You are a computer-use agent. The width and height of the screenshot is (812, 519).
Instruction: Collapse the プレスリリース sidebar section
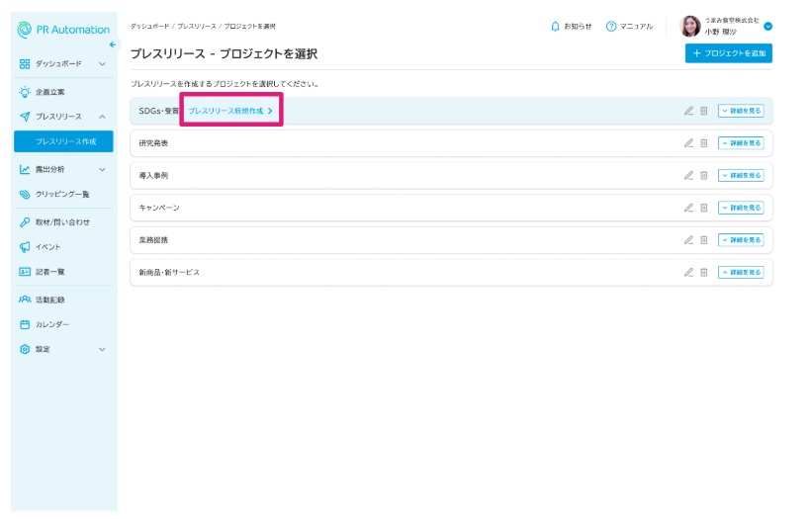pyautogui.click(x=102, y=117)
